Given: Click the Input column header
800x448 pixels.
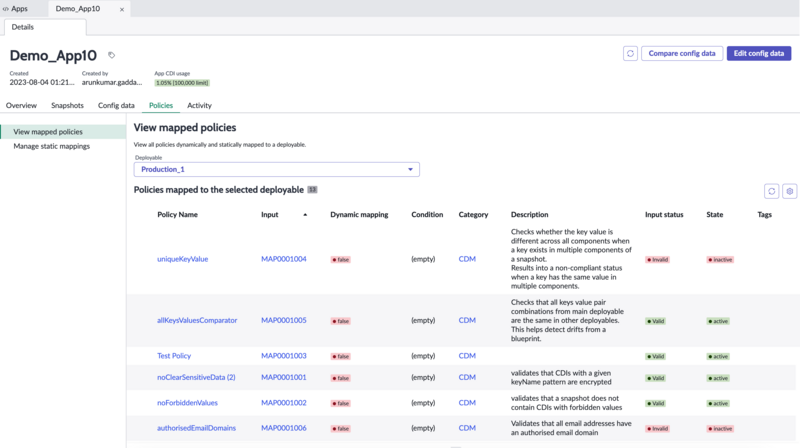Looking at the screenshot, I should [x=270, y=215].
